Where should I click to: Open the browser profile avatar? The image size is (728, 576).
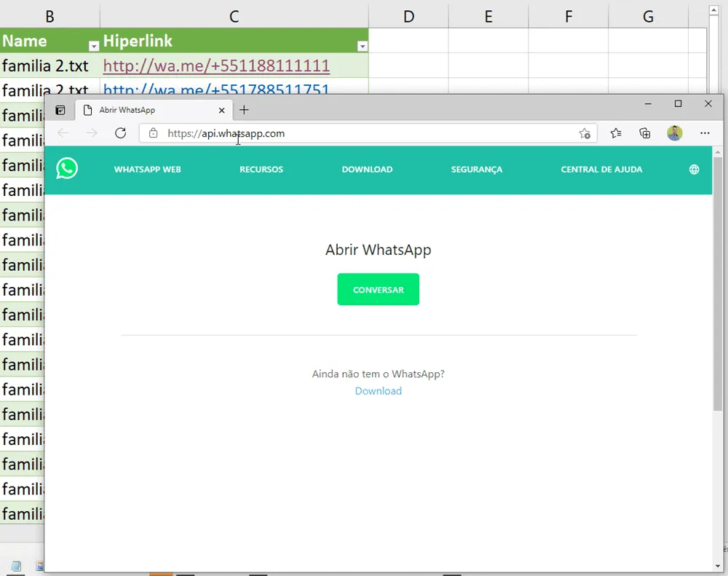(675, 133)
